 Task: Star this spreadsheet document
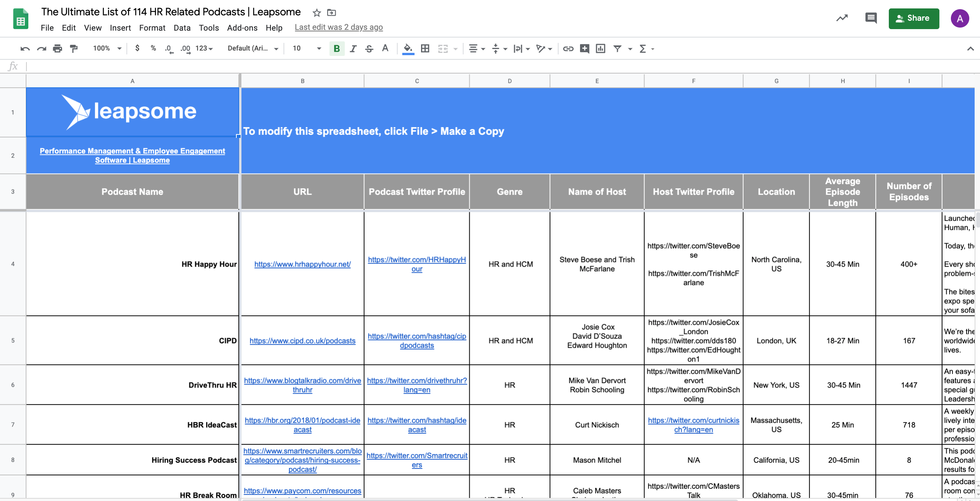coord(316,13)
